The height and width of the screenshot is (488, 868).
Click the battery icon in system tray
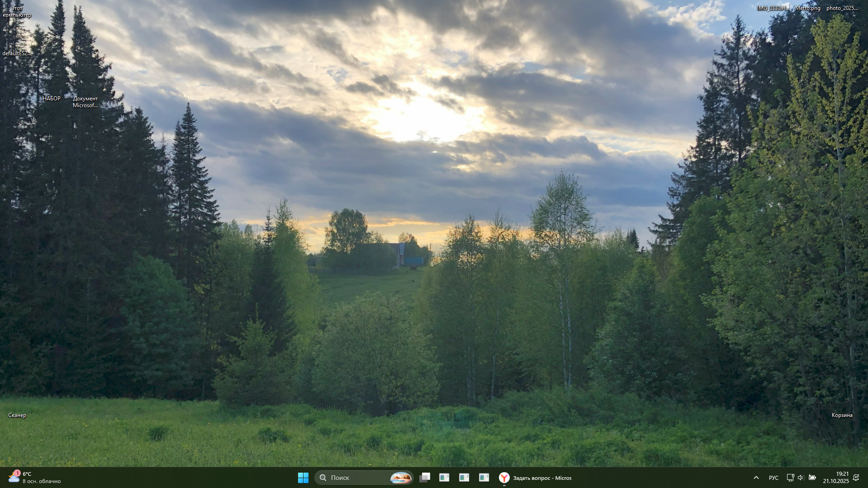pos(812,478)
